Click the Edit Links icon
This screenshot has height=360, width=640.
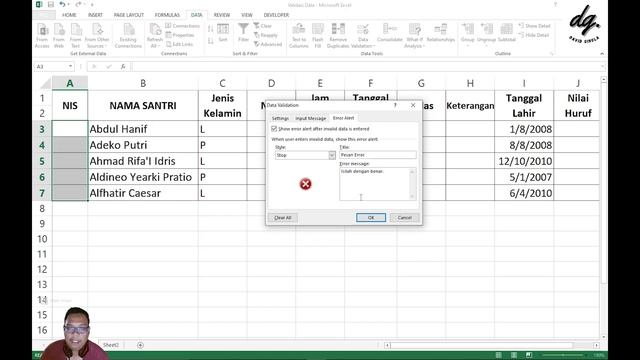click(179, 44)
